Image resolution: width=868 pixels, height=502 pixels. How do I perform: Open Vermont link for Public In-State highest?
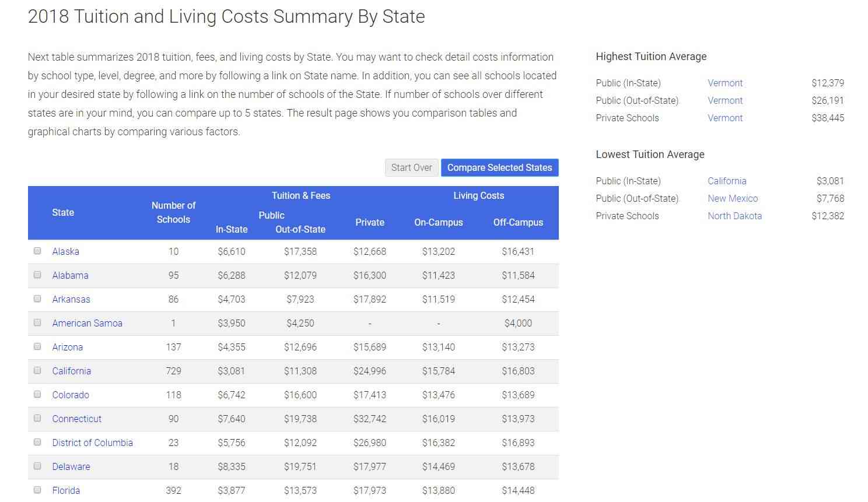(725, 83)
